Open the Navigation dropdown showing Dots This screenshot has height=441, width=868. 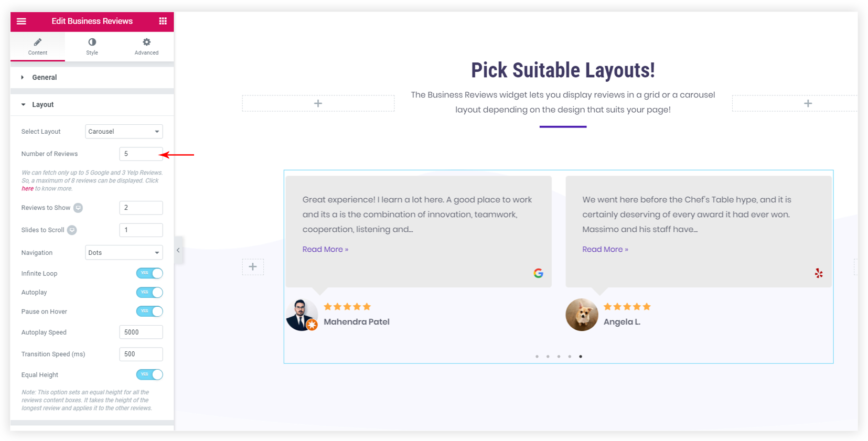[x=124, y=253]
